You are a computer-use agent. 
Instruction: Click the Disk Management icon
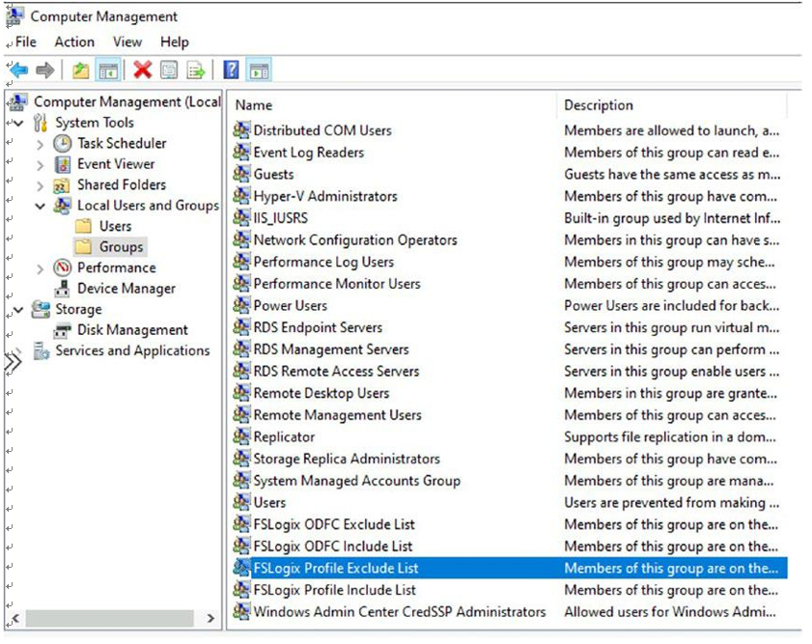(x=62, y=330)
